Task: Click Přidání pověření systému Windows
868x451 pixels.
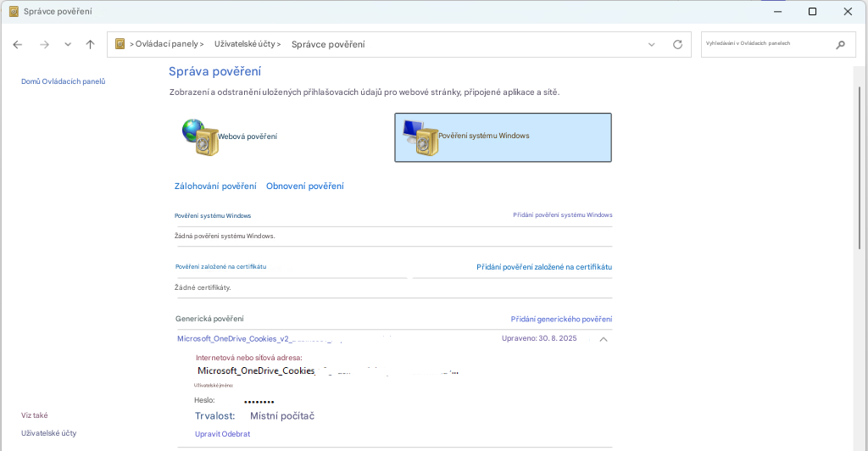Action: click(563, 214)
